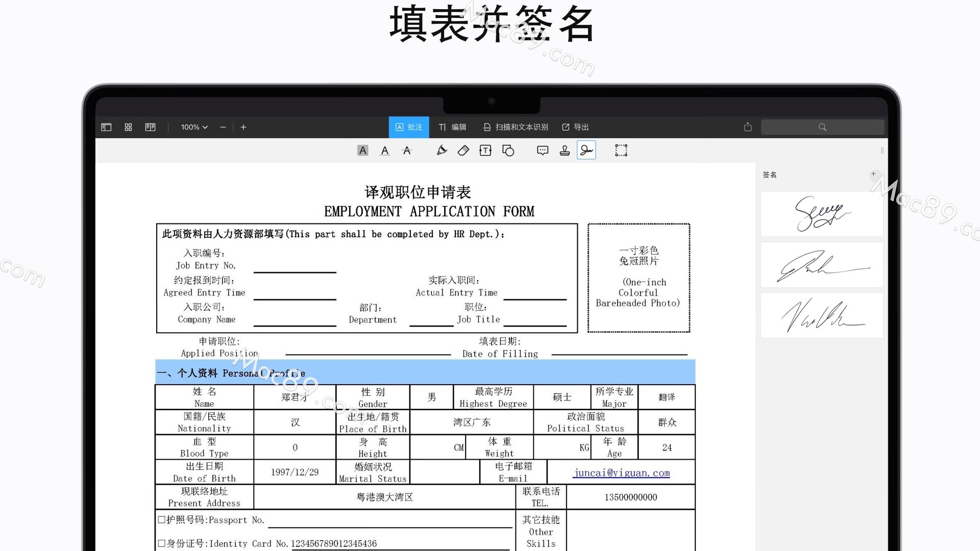Screen dimensions: 980x551
Task: Pick the eraser tool
Action: [x=463, y=151]
